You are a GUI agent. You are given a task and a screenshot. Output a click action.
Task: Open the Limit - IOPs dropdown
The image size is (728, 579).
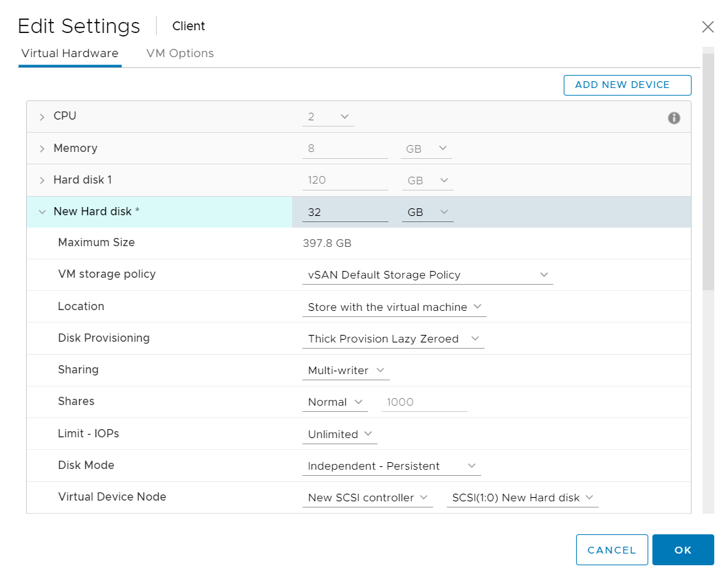[340, 434]
